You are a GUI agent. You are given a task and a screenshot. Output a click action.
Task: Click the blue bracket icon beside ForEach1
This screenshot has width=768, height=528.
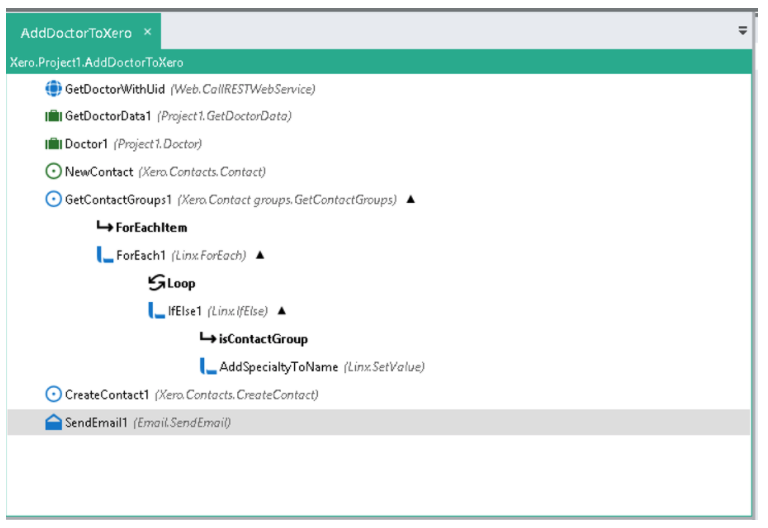click(105, 255)
